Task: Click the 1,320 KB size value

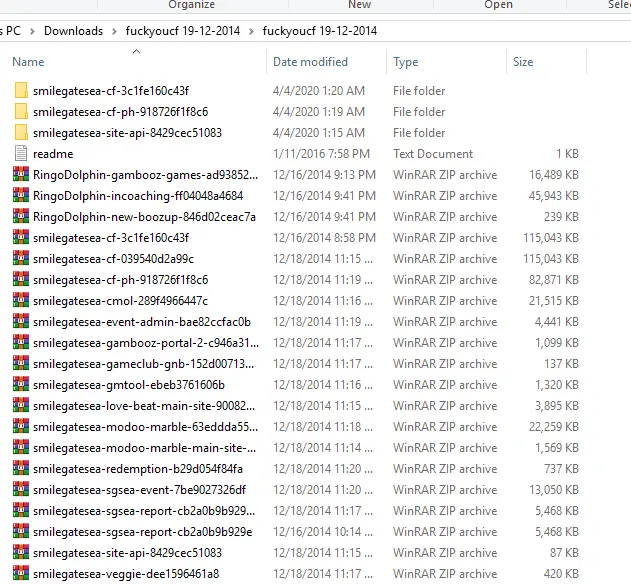Action: click(x=557, y=385)
